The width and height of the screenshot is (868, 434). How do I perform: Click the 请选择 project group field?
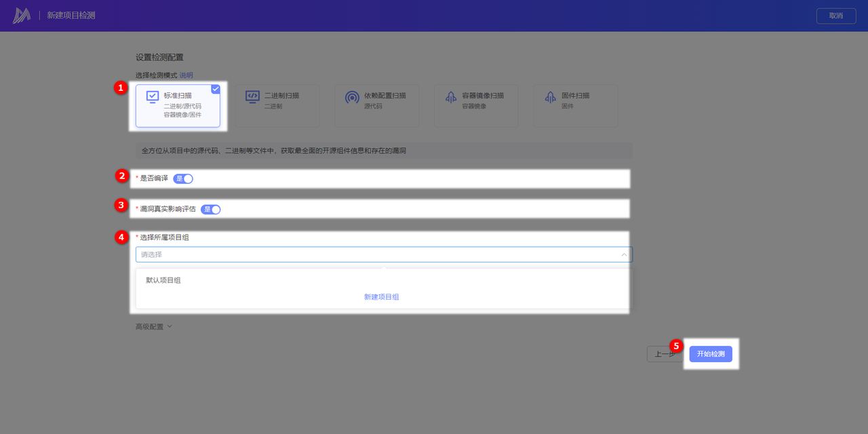pos(380,255)
